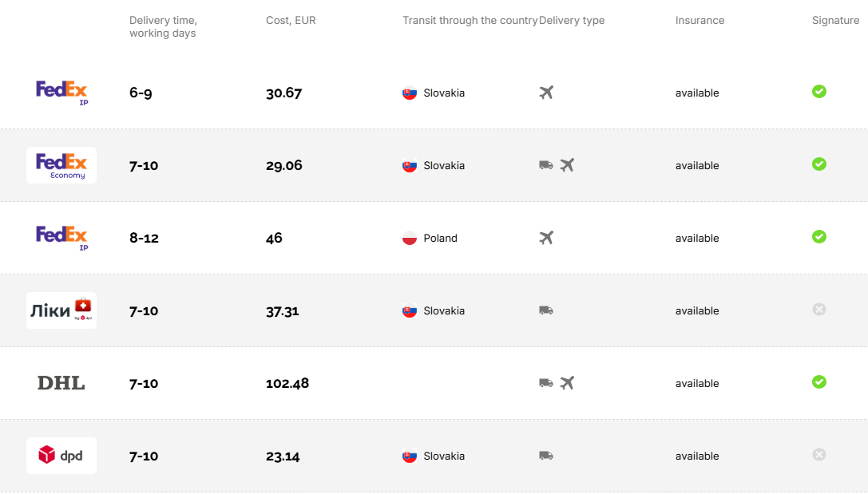
Task: Select the truck icon in the dpd row
Action: 546,455
